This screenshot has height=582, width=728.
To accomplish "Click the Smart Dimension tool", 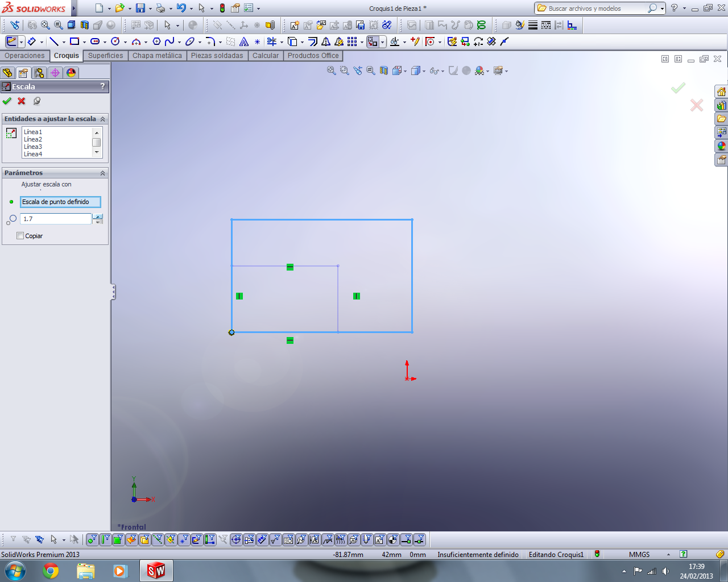I will pyautogui.click(x=32, y=41).
